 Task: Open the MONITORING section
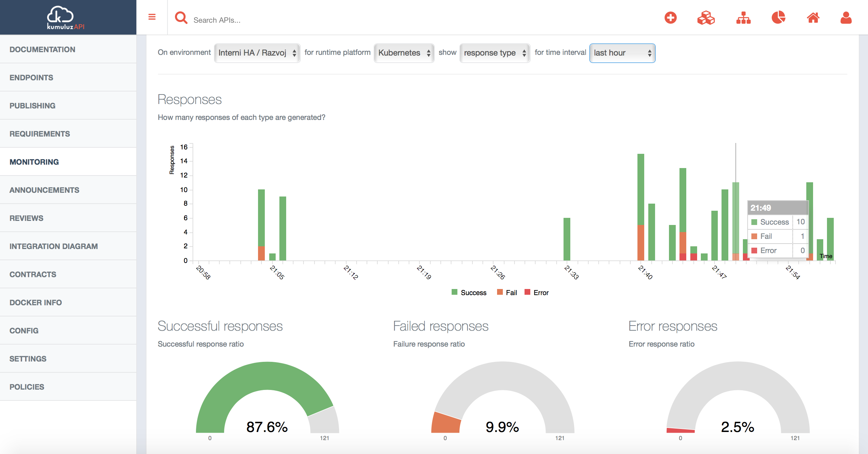pyautogui.click(x=34, y=162)
